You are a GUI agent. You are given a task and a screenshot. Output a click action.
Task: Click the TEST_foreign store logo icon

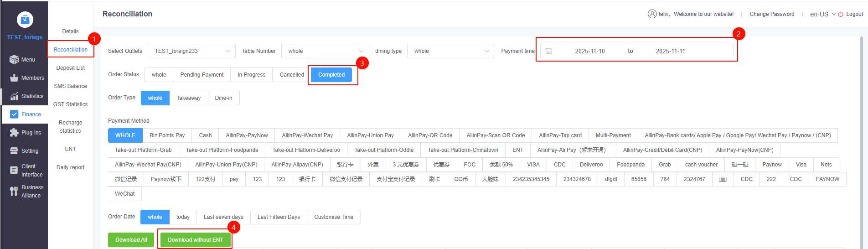25,20
